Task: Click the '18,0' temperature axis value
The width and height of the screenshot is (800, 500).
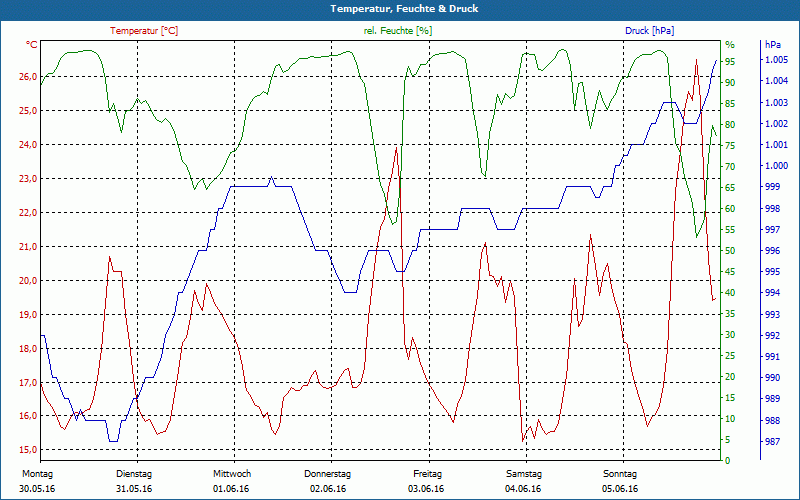Action: point(28,349)
